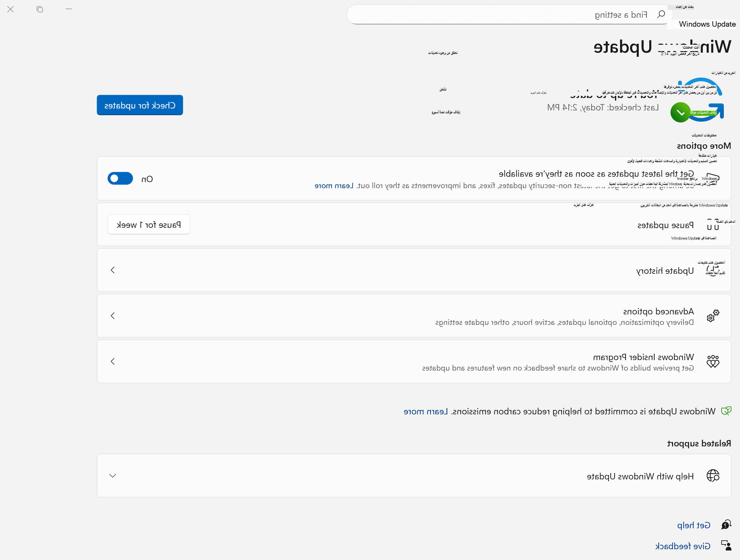Click the Find a setting search field

510,14
